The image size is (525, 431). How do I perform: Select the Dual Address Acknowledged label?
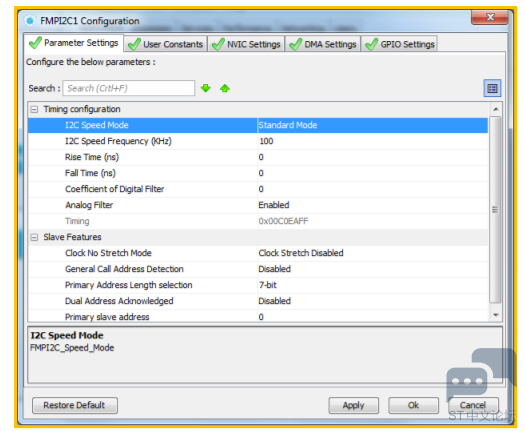(119, 301)
